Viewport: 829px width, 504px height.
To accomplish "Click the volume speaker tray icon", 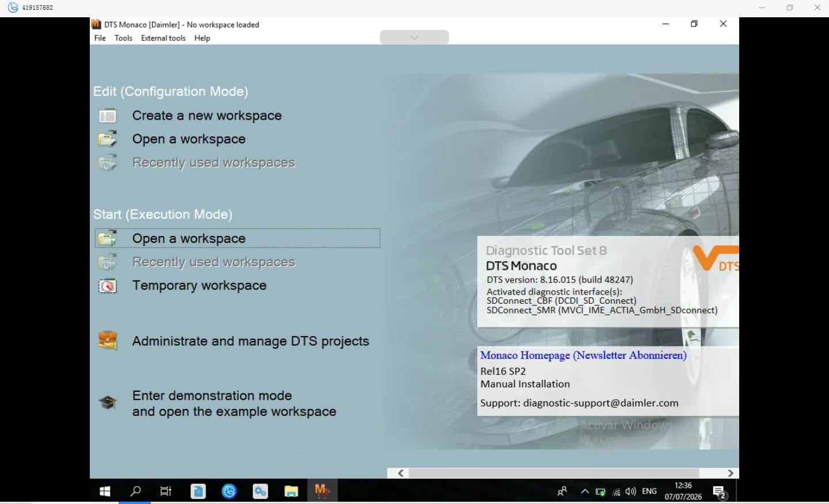I will pos(631,492).
